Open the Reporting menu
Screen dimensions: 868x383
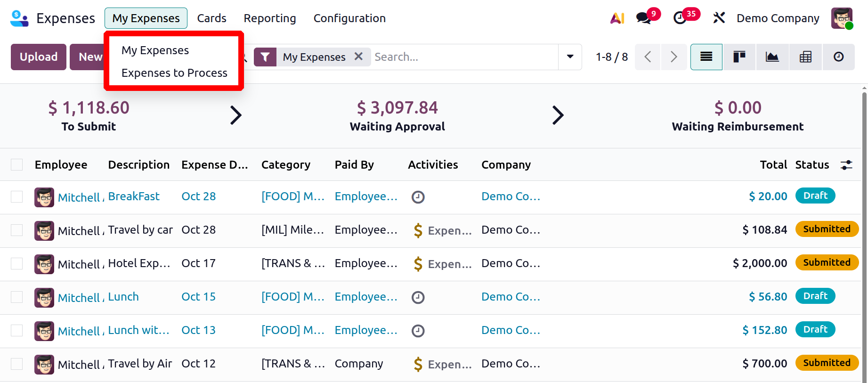[x=269, y=18]
